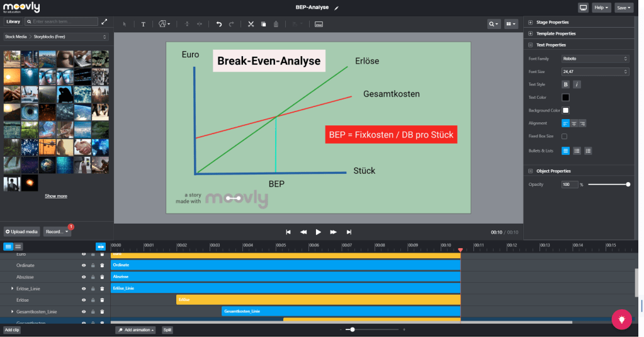The width and height of the screenshot is (644, 337).
Task: Open the Save menu
Action: (x=624, y=8)
